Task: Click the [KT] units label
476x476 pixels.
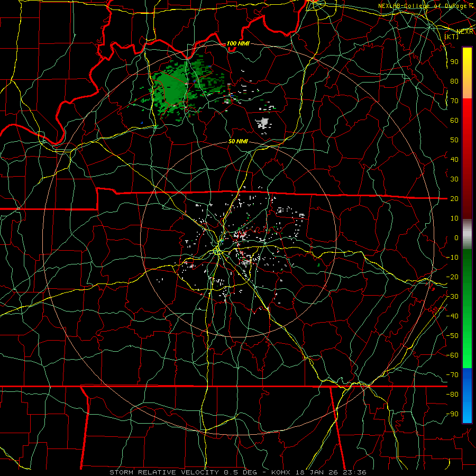Action: click(x=452, y=36)
